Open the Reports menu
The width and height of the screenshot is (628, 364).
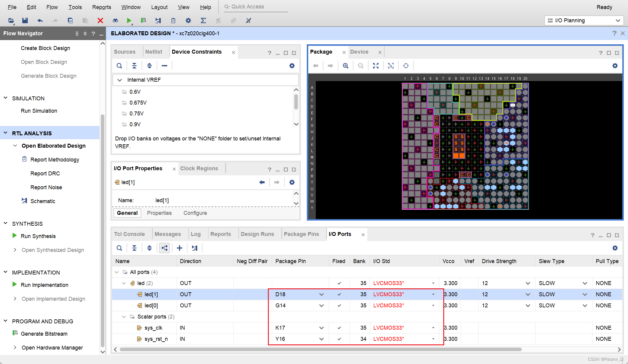[x=102, y=7]
